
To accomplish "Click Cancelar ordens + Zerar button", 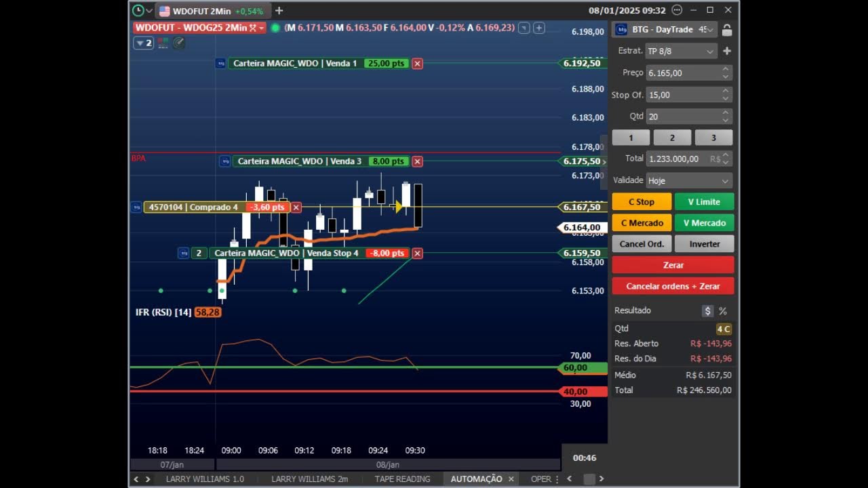I will 673,286.
